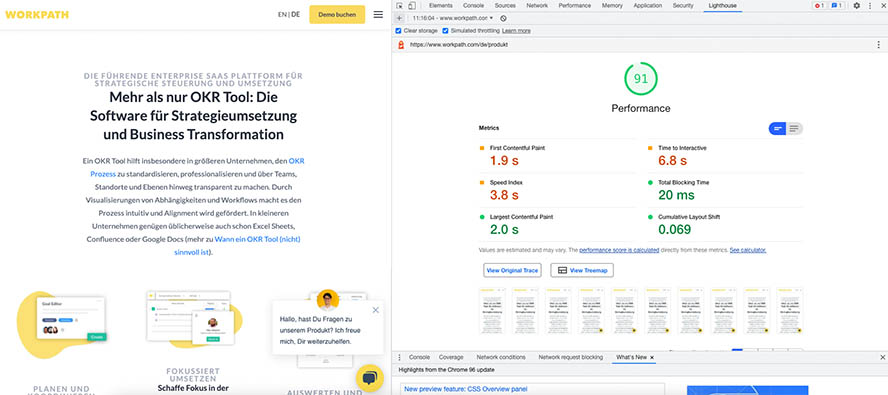Click the plus icon for new Lighthouse report
This screenshot has width=888, height=395.
click(399, 18)
